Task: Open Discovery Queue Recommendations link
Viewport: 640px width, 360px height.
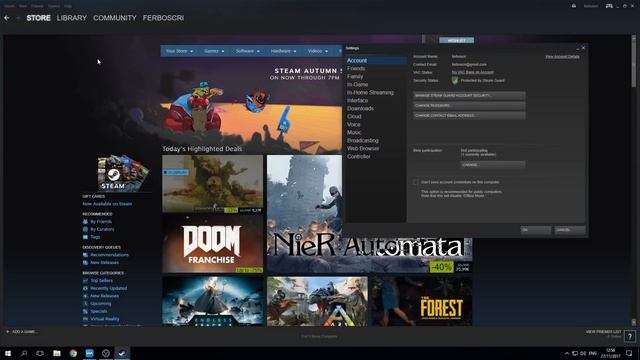Action: point(109,255)
